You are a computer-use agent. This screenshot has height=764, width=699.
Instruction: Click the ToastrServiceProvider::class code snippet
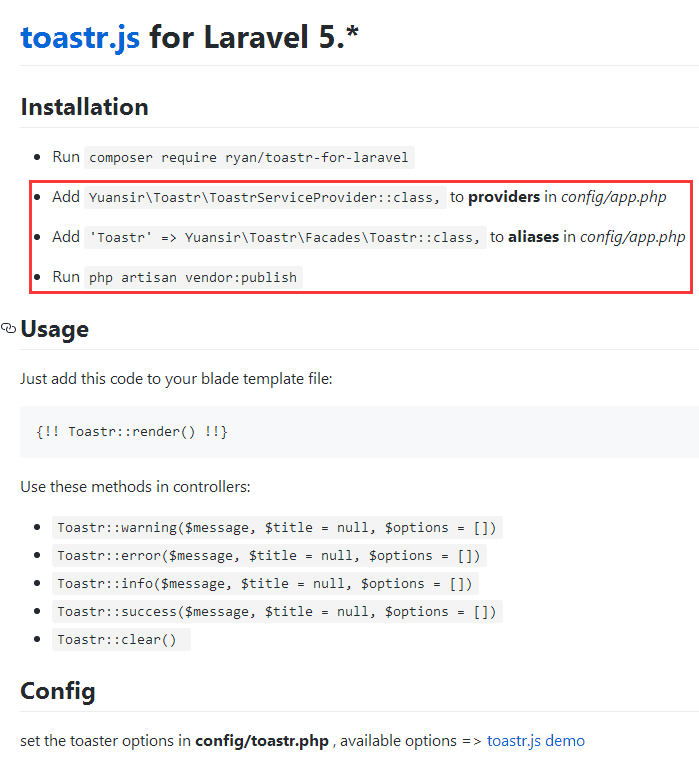(265, 197)
